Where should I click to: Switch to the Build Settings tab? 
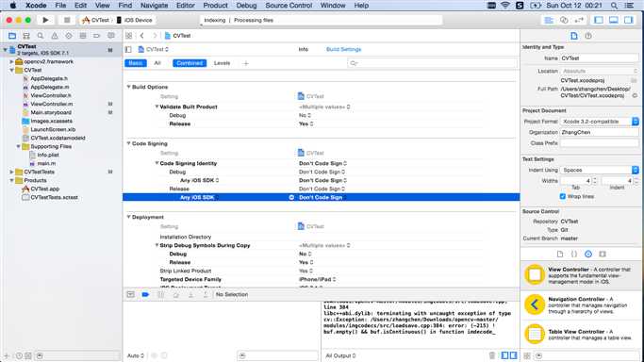344,49
